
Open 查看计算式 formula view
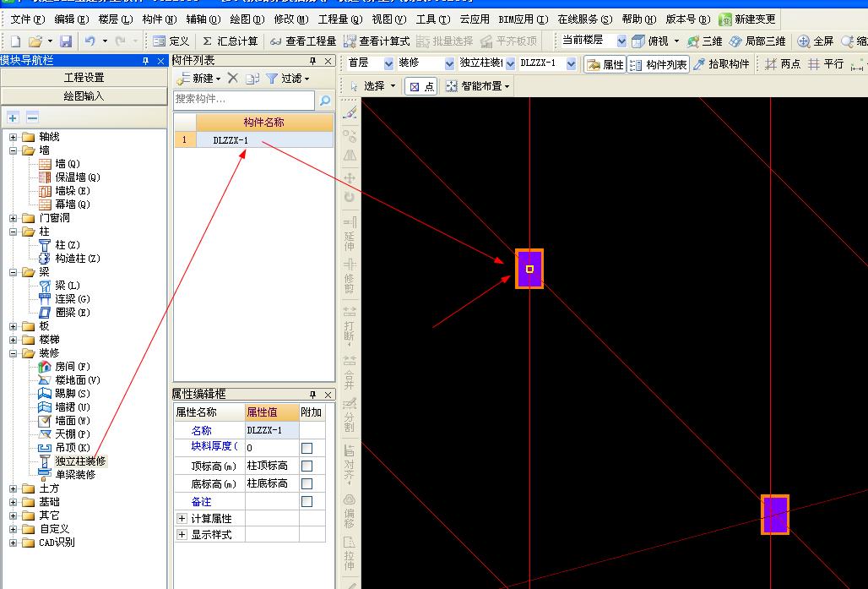point(377,41)
